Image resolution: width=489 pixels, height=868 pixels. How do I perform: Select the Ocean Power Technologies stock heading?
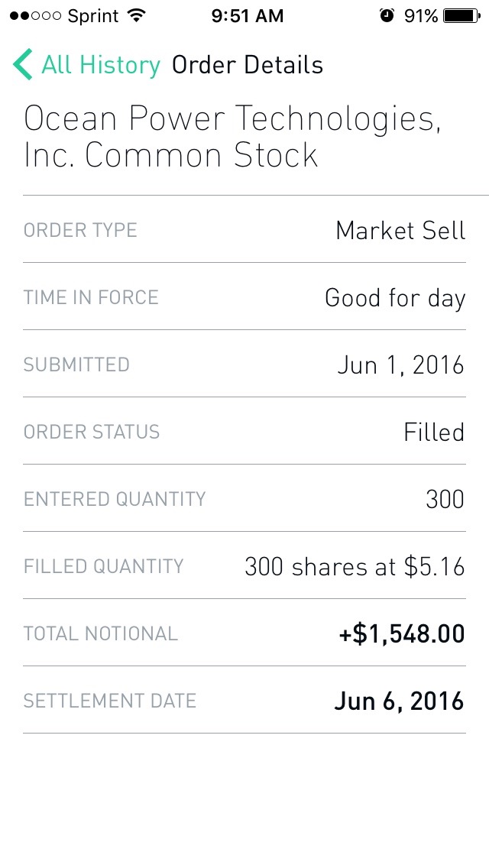pos(232,137)
